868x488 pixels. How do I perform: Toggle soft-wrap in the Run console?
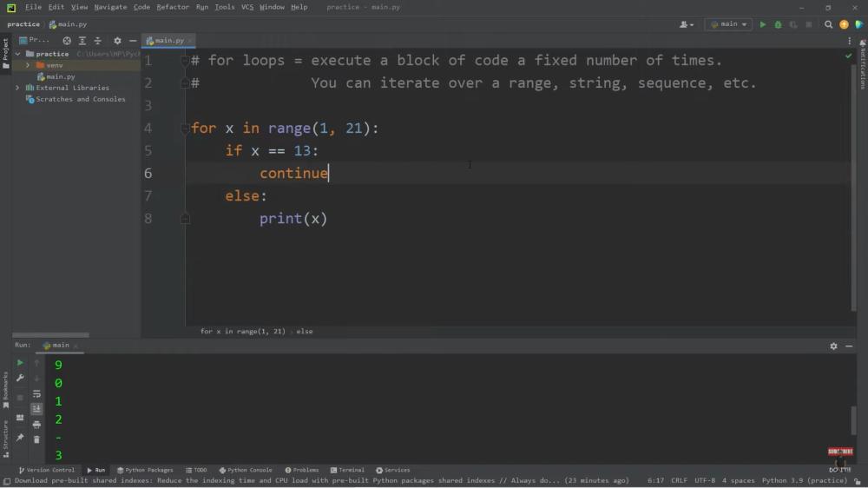[x=36, y=394]
